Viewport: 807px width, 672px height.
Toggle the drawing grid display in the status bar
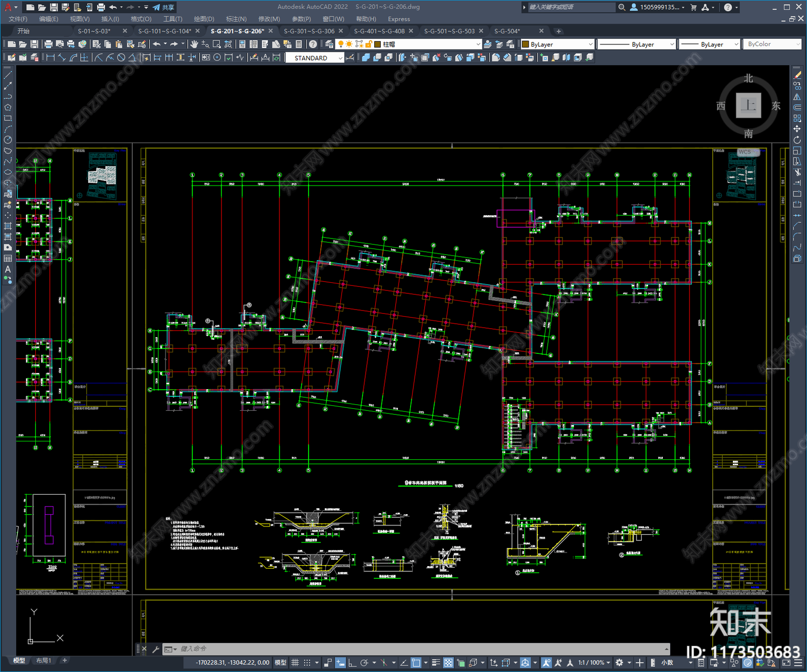tap(295, 662)
